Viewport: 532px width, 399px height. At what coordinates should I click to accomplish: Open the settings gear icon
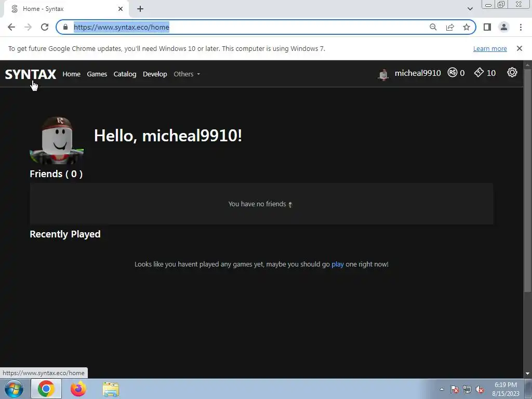click(x=512, y=72)
